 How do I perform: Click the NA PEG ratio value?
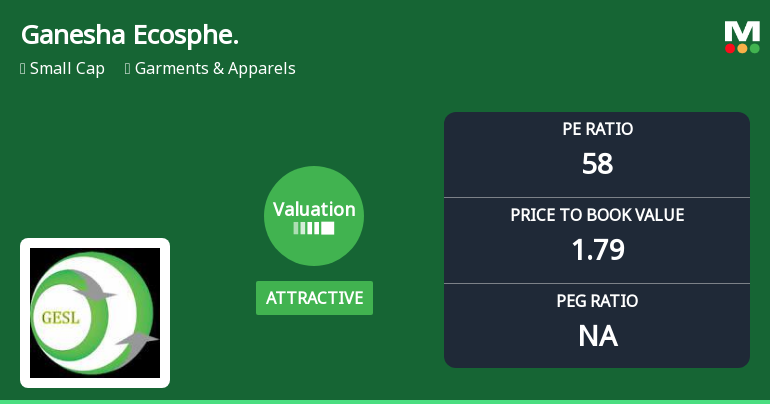pyautogui.click(x=597, y=336)
